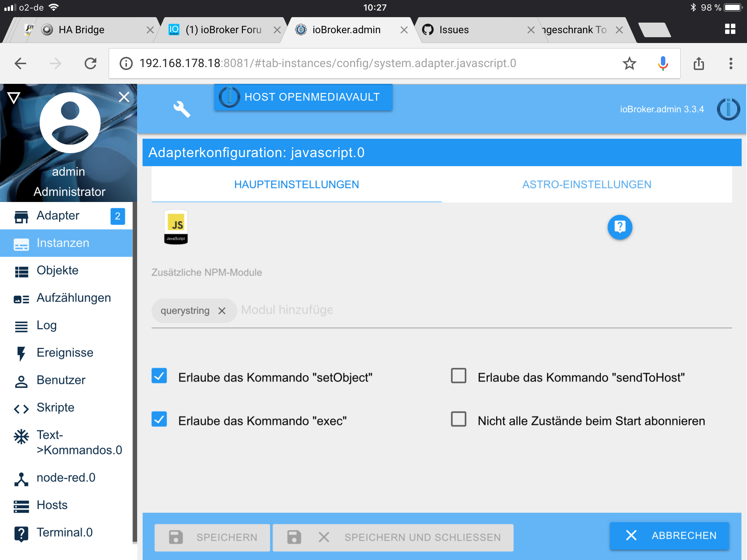Collapse the sidebar with the triangle icon
Screen dimensions: 747x560
tap(14, 97)
